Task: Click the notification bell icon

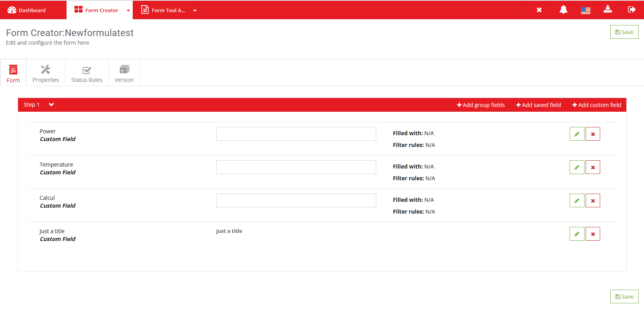Action: pos(563,10)
